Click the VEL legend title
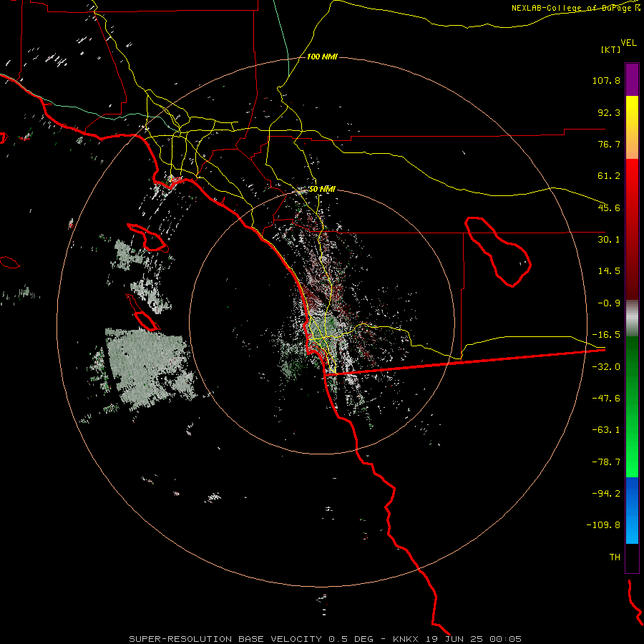Screen dimensions: 644x644 pos(628,43)
